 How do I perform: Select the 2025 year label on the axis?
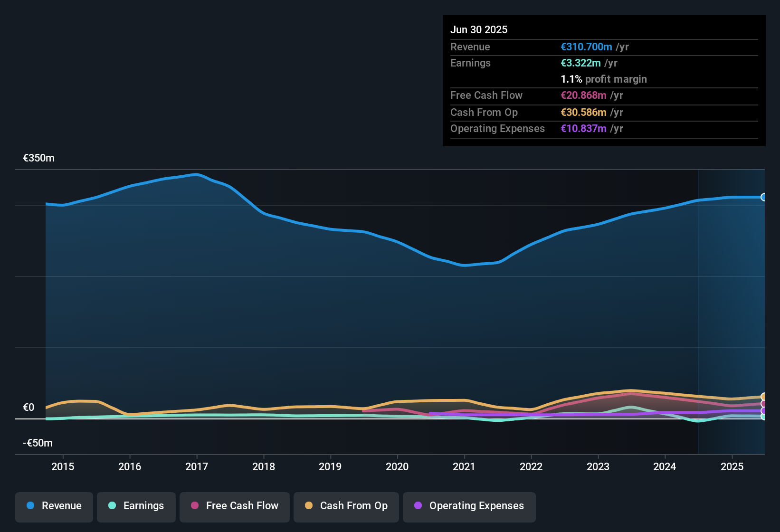[x=732, y=467]
